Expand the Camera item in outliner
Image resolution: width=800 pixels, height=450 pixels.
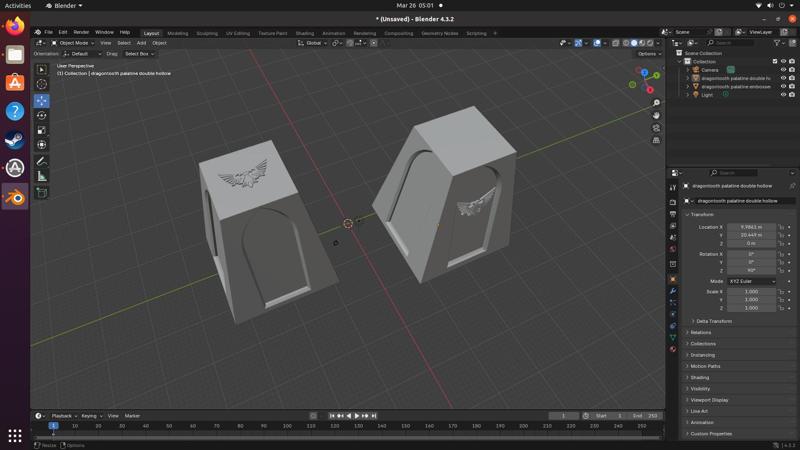click(x=688, y=70)
